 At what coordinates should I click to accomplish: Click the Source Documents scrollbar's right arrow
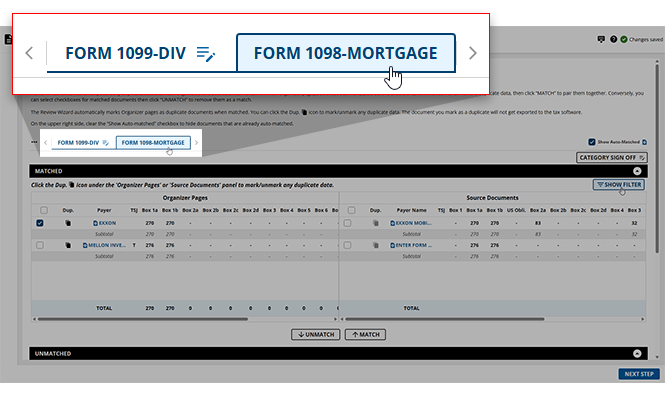(643, 319)
